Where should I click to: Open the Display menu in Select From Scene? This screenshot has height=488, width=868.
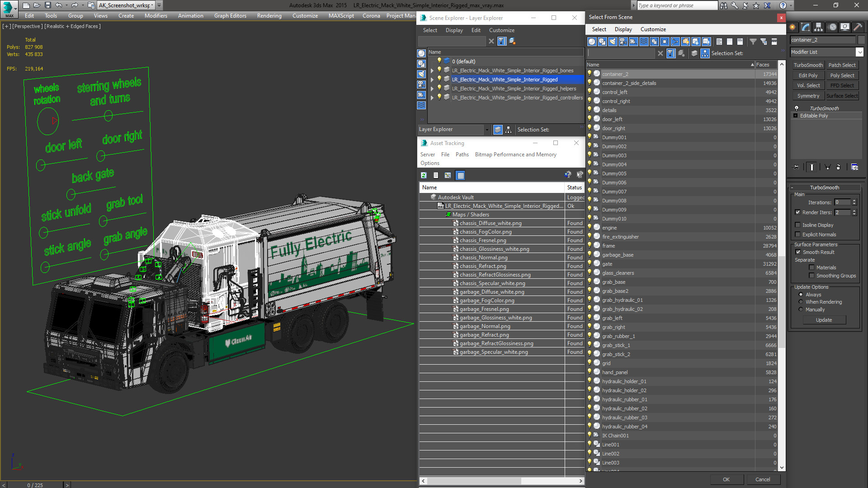coord(623,29)
